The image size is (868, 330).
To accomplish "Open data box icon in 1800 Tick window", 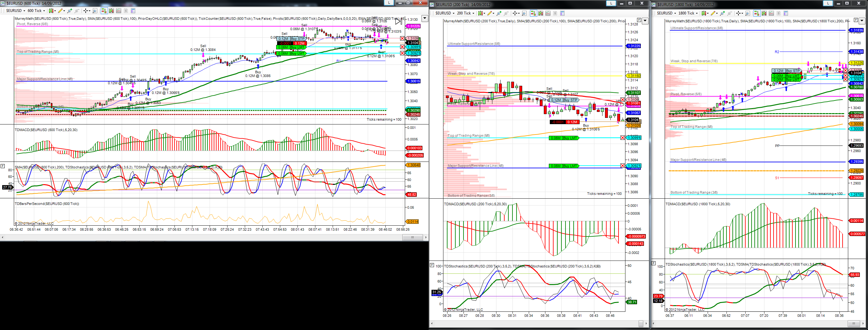I will (x=748, y=13).
